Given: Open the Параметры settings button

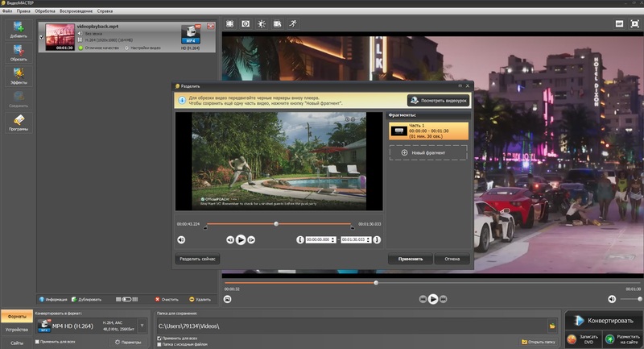Looking at the screenshot, I should [x=128, y=342].
